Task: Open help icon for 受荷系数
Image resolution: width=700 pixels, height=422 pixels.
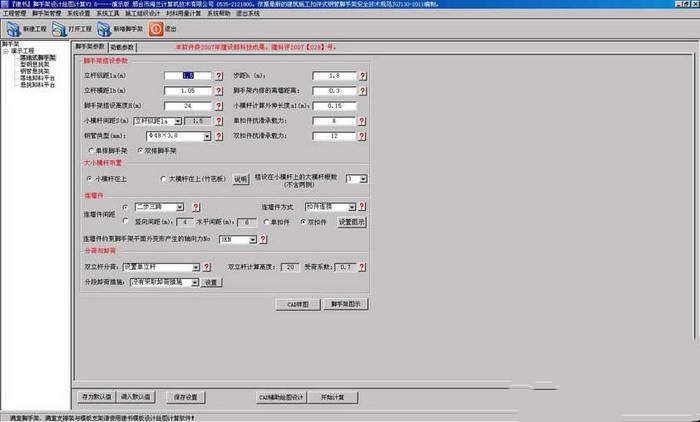Action: point(362,267)
